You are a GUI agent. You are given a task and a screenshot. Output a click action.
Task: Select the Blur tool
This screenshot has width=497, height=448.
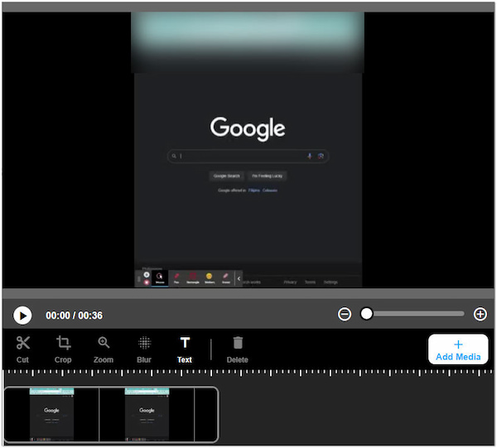coord(144,349)
